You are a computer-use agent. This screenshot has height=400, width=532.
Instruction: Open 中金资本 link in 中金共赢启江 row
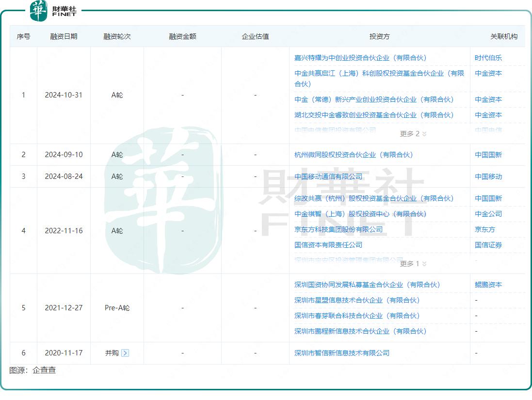[x=488, y=73]
